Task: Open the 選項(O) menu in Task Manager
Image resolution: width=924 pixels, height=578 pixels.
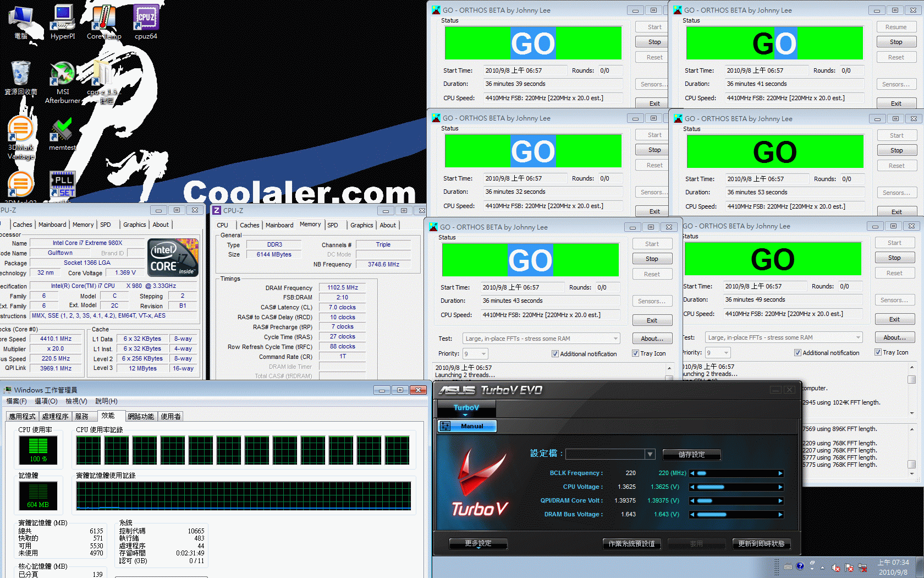Action: click(46, 401)
